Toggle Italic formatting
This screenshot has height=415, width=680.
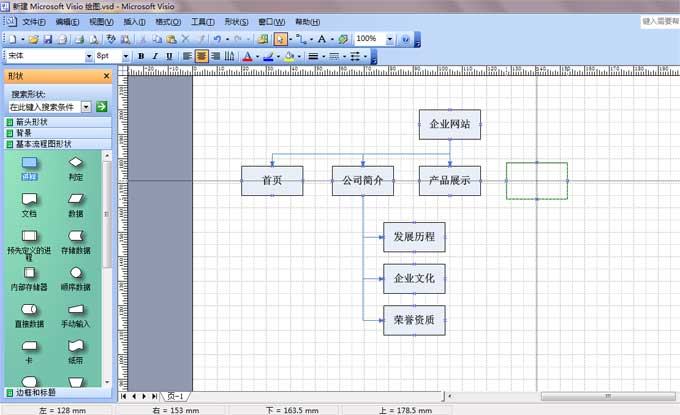click(x=155, y=56)
